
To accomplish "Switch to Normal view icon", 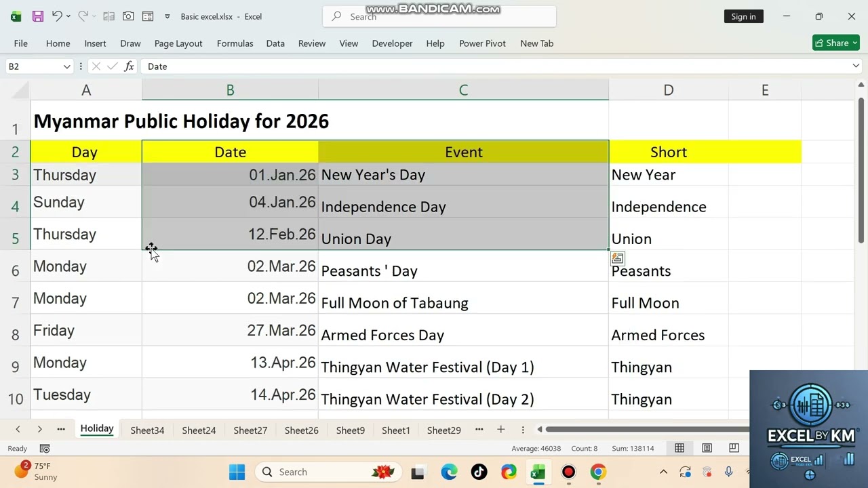I will pos(679,448).
